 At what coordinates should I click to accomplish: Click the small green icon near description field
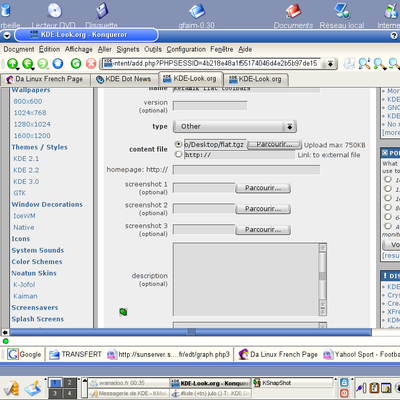(123, 312)
